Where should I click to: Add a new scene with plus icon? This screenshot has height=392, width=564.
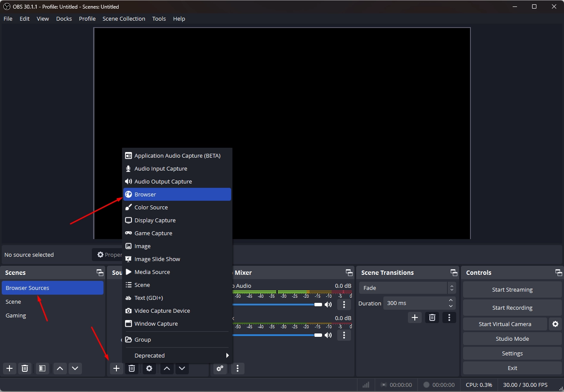(9, 368)
